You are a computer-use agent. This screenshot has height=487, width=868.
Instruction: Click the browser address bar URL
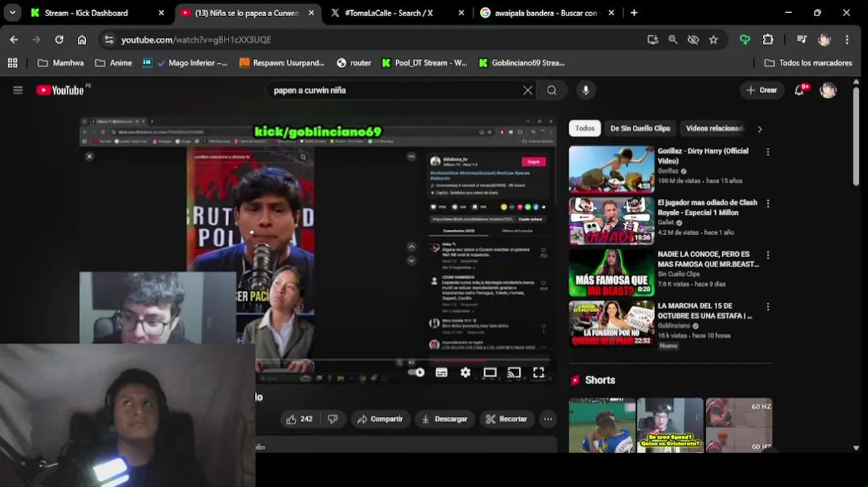point(196,40)
